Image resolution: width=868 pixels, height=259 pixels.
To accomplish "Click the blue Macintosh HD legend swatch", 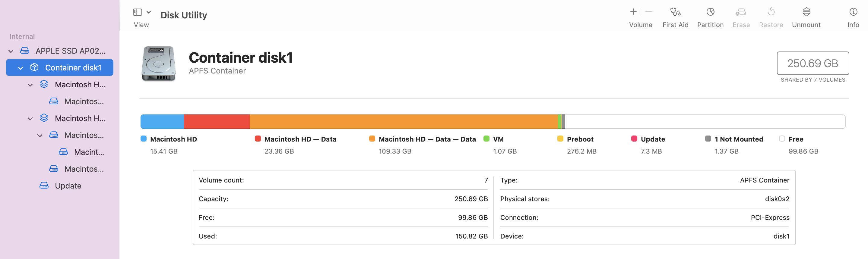I will (x=144, y=139).
